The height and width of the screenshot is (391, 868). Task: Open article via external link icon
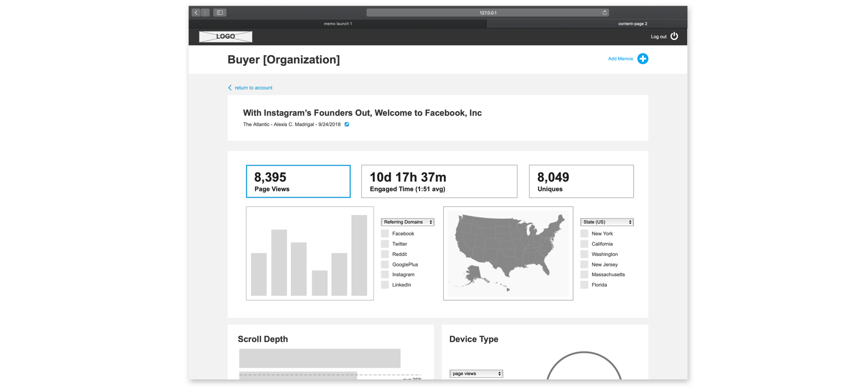pyautogui.click(x=347, y=124)
